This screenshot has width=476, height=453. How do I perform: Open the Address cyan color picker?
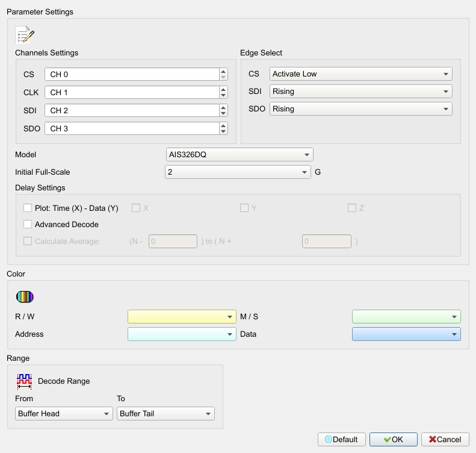(x=182, y=334)
